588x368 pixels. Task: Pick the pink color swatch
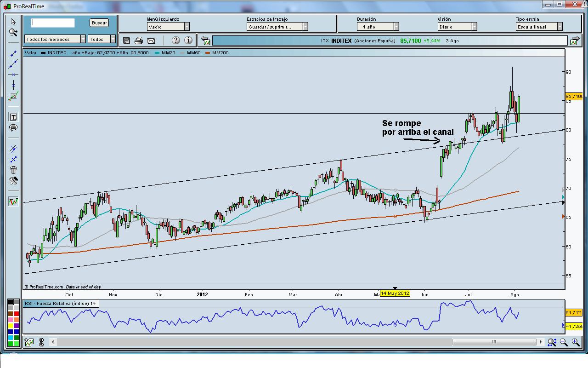pyautogui.click(x=11, y=319)
